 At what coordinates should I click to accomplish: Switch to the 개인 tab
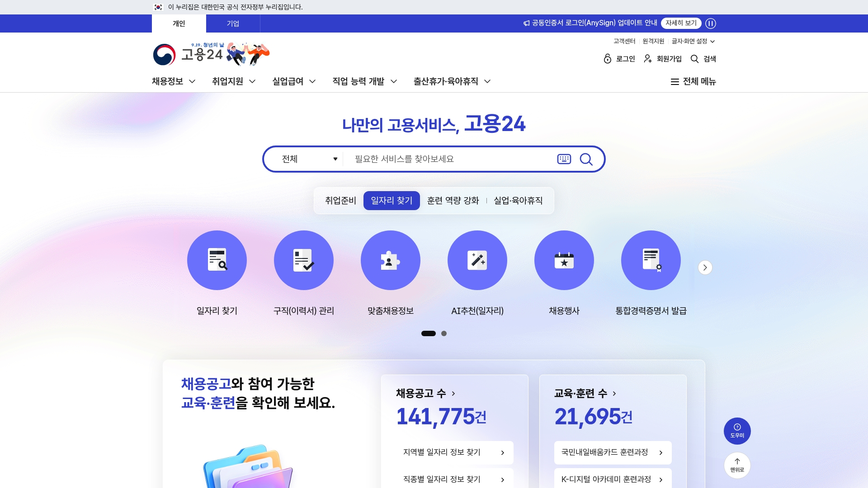(x=179, y=23)
